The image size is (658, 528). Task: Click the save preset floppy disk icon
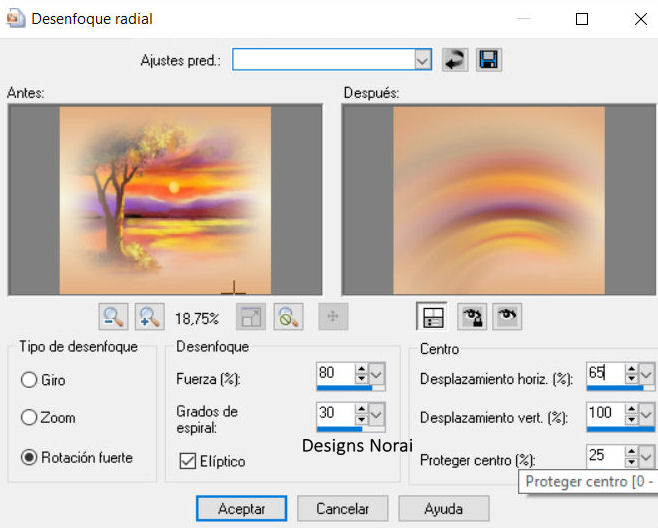tap(488, 60)
